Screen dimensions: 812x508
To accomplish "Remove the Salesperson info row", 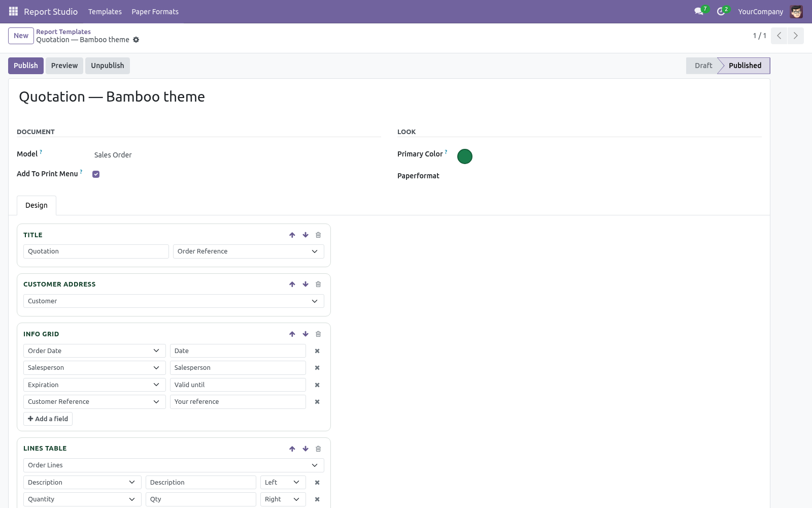I will point(317,368).
